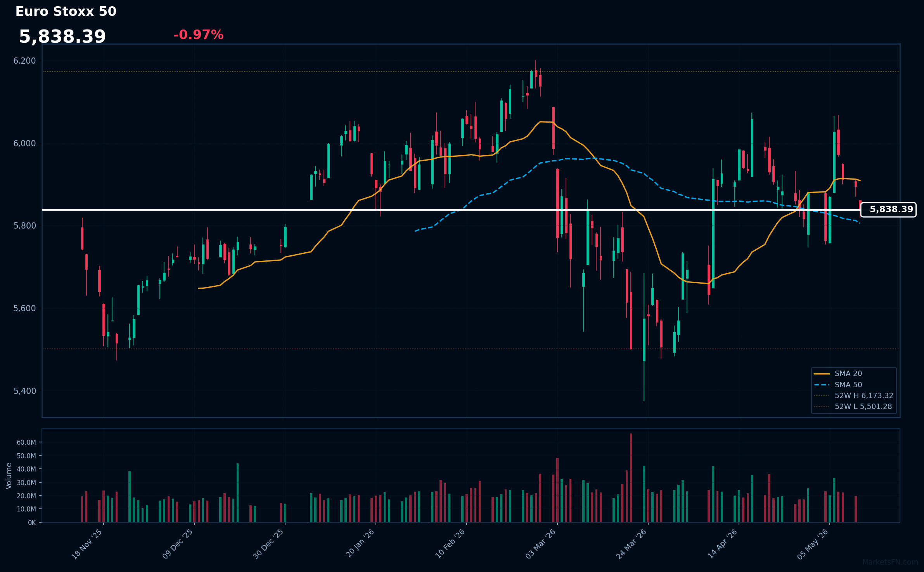Screen dimensions: 924x572
Task: Click the 10.0M volume axis label
Action: [26, 509]
